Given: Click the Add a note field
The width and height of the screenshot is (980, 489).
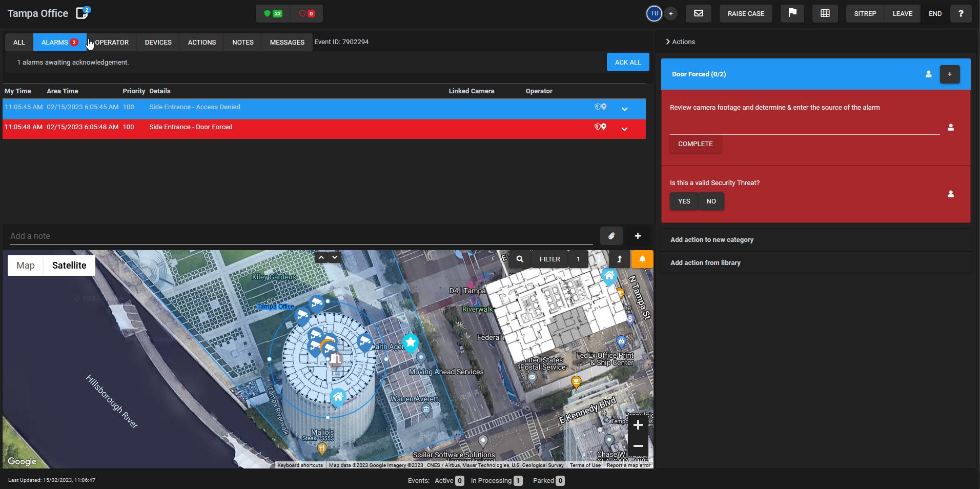Looking at the screenshot, I should pyautogui.click(x=301, y=236).
